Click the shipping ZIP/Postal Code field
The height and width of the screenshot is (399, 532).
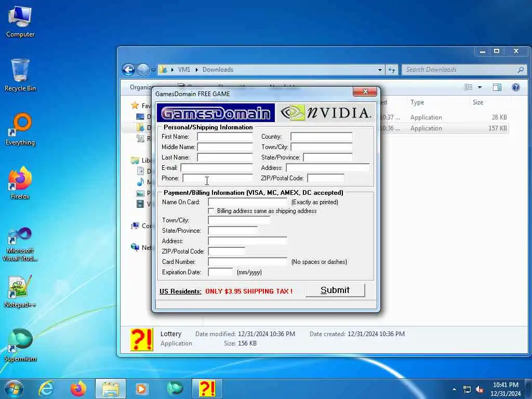point(326,178)
